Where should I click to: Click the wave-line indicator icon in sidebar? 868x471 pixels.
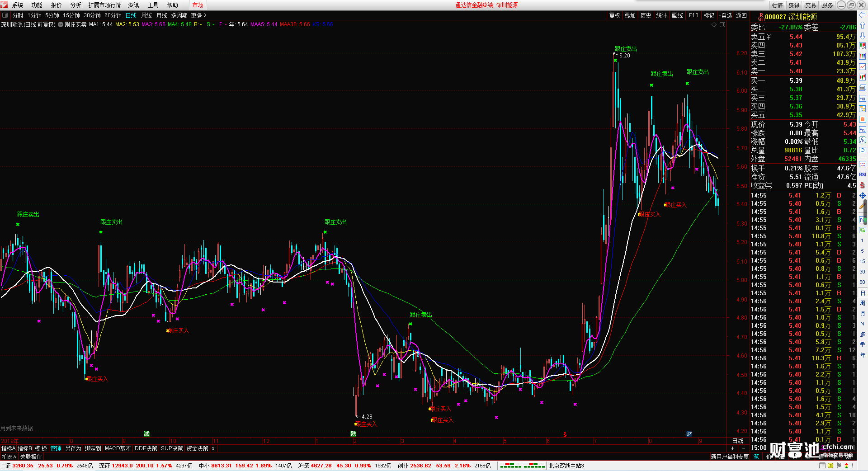tap(863, 164)
